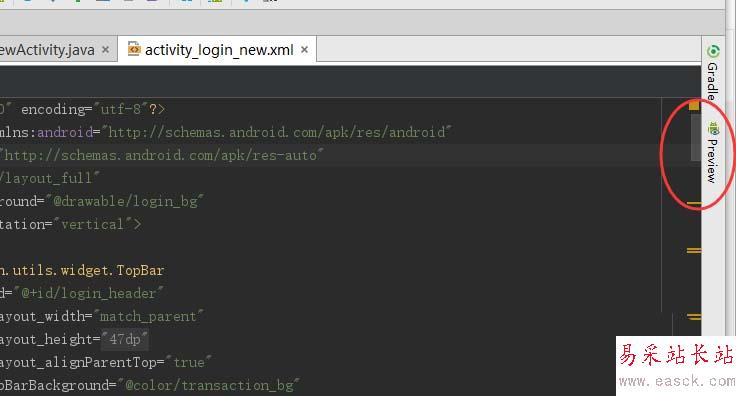Click the XML file icon on activity_login_new tab
This screenshot has height=396, width=736.
pos(134,49)
